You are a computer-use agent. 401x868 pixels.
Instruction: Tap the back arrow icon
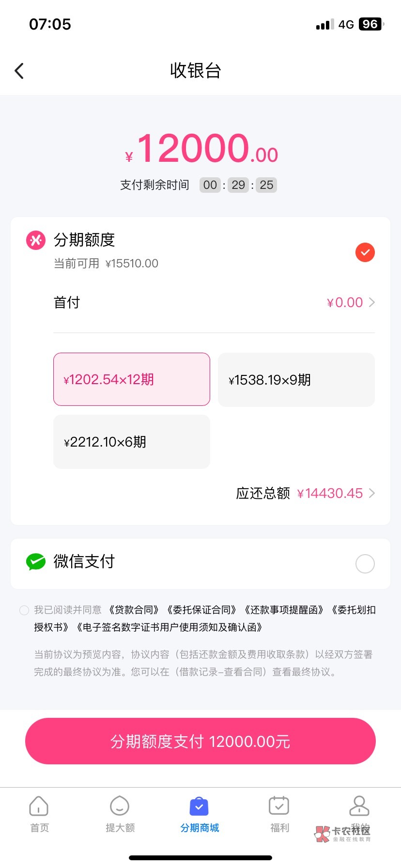point(19,71)
